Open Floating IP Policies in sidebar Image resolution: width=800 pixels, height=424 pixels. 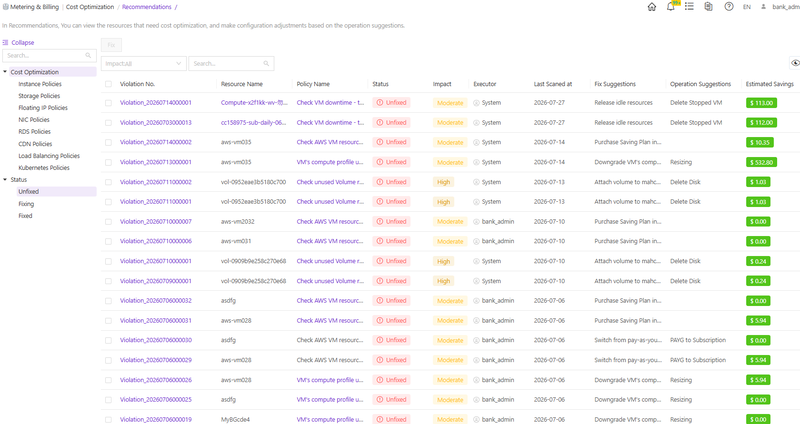43,108
